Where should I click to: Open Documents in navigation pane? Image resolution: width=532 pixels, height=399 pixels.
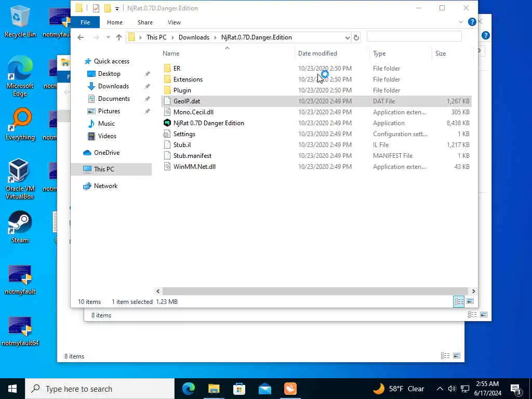pos(114,99)
